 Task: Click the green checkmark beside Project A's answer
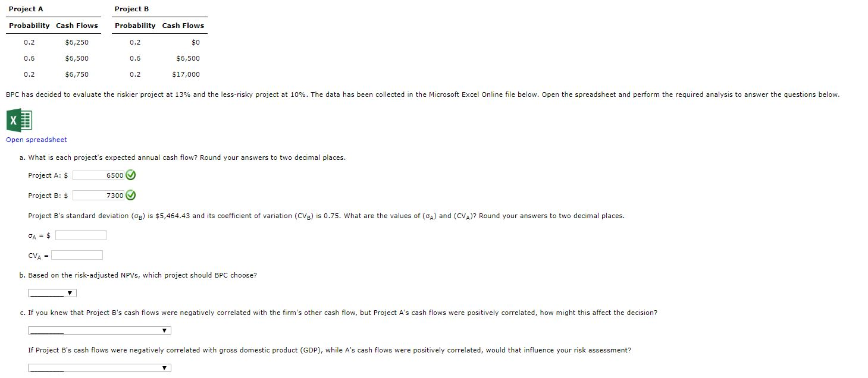130,175
